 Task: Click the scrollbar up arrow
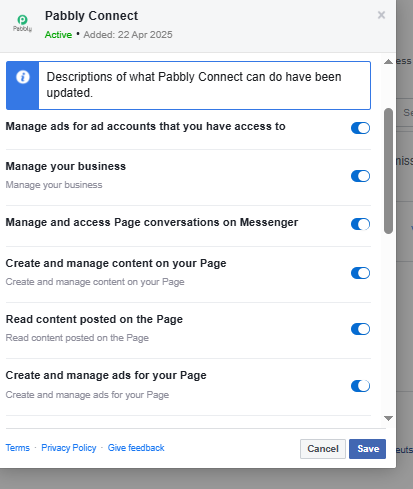click(388, 62)
